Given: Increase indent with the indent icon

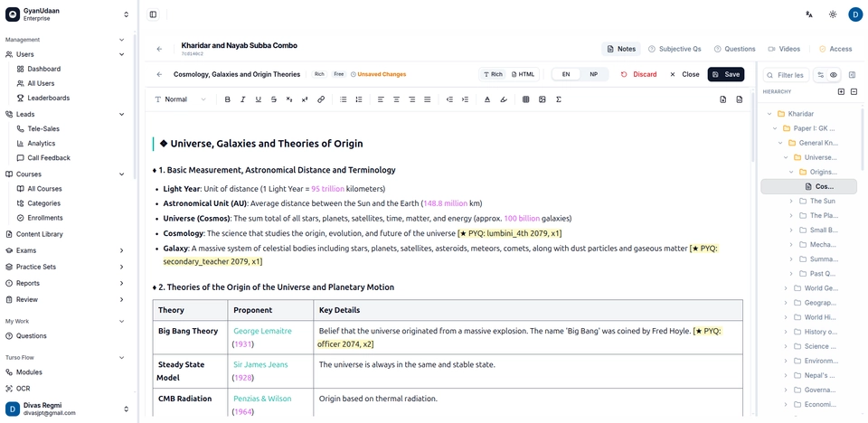Looking at the screenshot, I should pyautogui.click(x=465, y=99).
